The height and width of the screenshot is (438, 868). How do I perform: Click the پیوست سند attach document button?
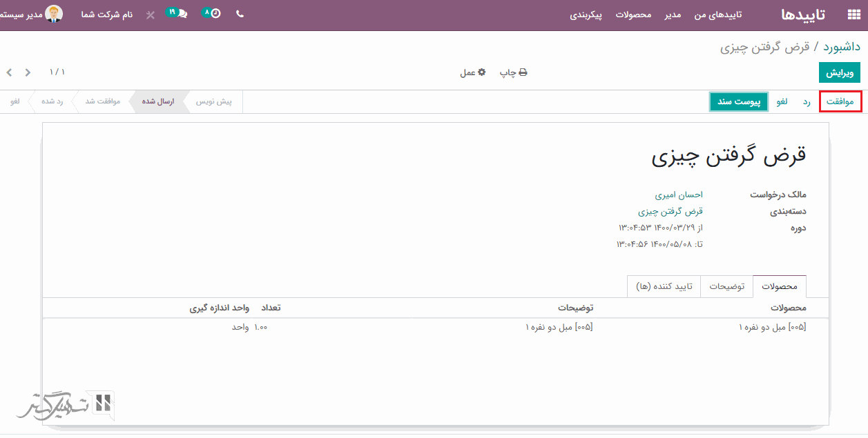[738, 101]
